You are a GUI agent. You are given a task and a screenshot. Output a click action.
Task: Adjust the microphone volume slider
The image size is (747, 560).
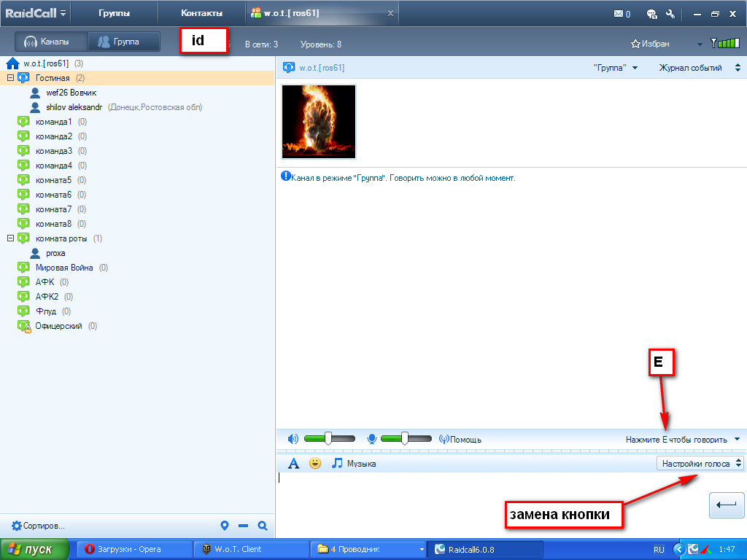[406, 438]
